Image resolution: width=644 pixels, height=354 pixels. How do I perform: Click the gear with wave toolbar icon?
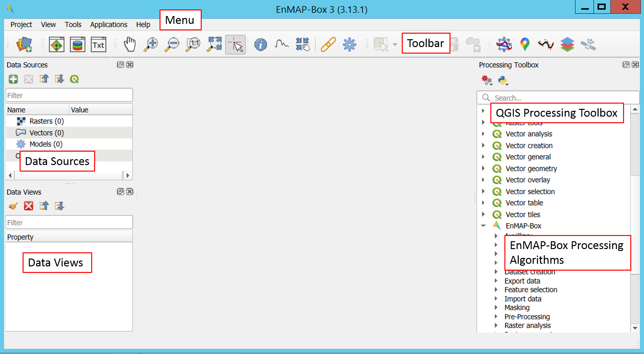pos(504,44)
